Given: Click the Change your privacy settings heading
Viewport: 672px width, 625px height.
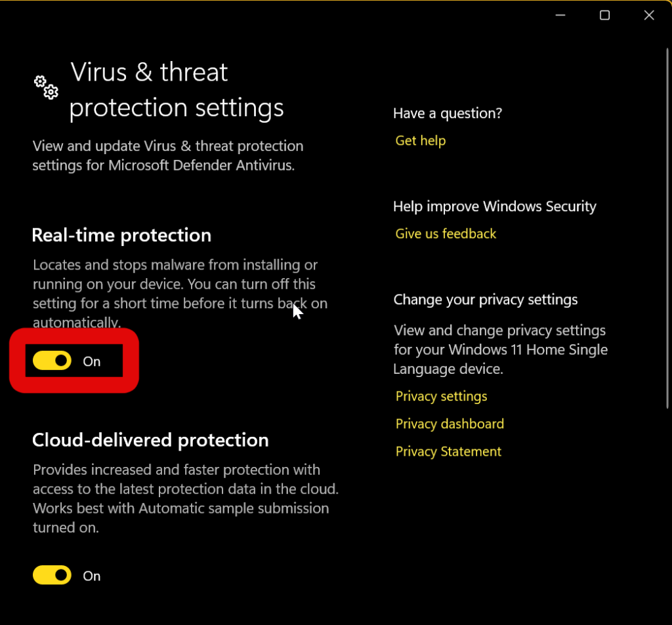Looking at the screenshot, I should (x=486, y=300).
